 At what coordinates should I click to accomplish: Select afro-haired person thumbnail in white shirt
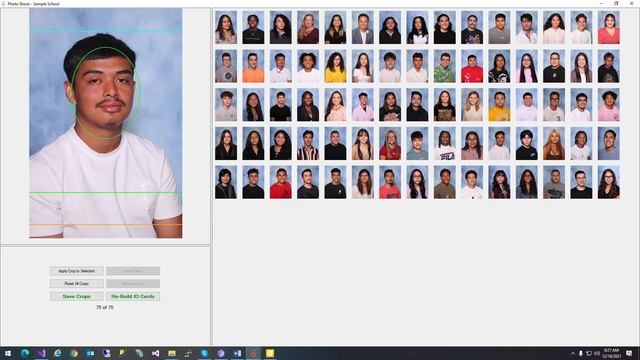pos(308,66)
